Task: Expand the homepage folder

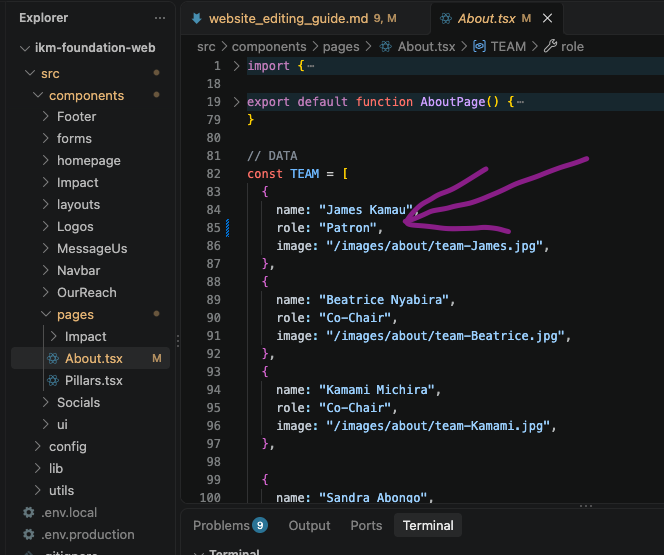Action: [46, 160]
